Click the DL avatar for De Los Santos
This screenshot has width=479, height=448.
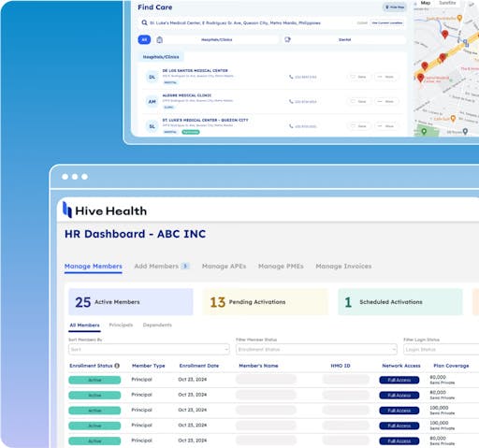tap(152, 77)
